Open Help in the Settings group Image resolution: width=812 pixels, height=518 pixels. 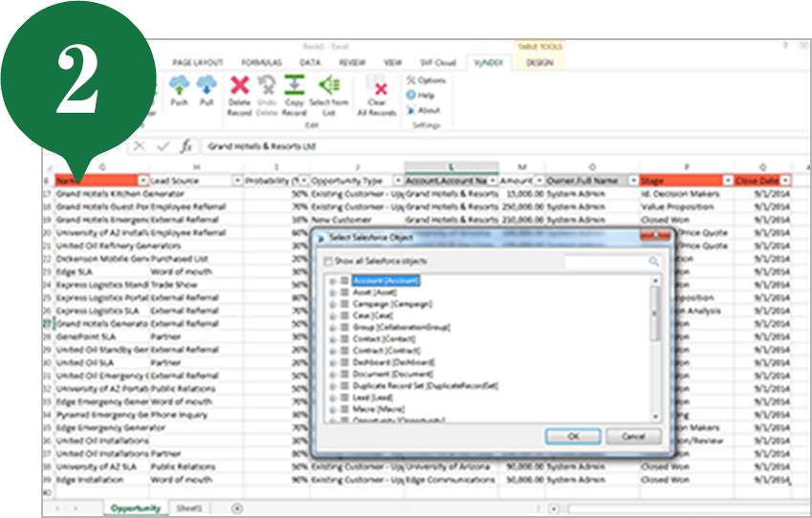click(421, 96)
